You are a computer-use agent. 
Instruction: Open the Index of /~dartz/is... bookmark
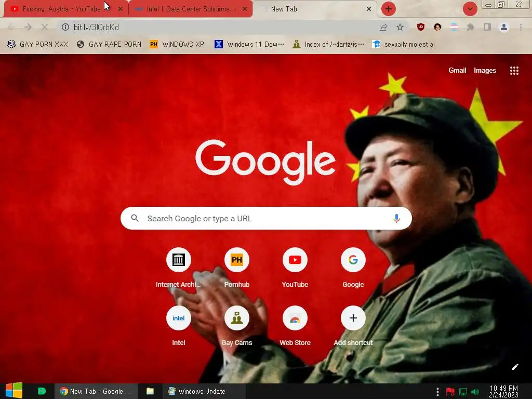point(328,45)
